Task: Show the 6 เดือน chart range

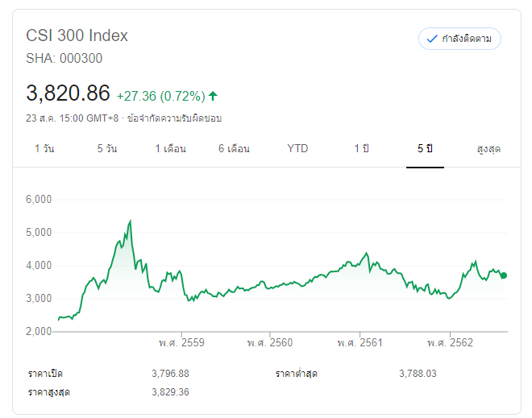Action: click(x=234, y=149)
